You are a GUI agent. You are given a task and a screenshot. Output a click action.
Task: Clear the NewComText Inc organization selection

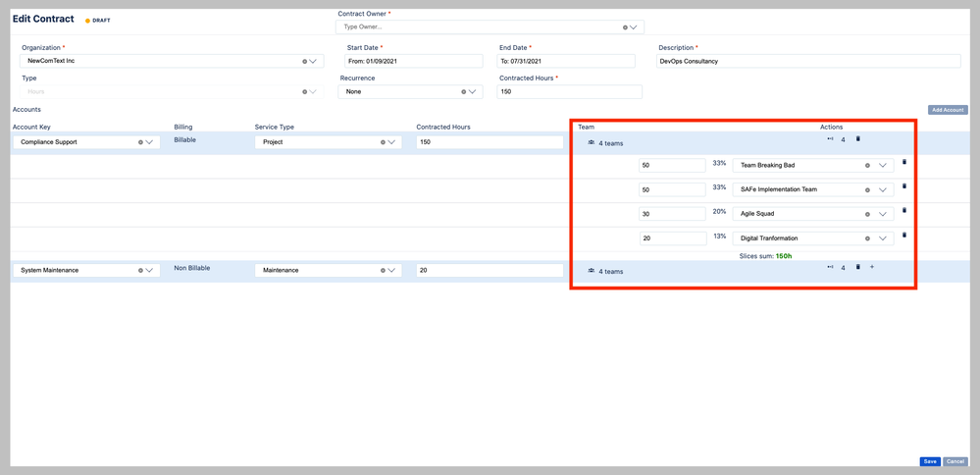[305, 61]
